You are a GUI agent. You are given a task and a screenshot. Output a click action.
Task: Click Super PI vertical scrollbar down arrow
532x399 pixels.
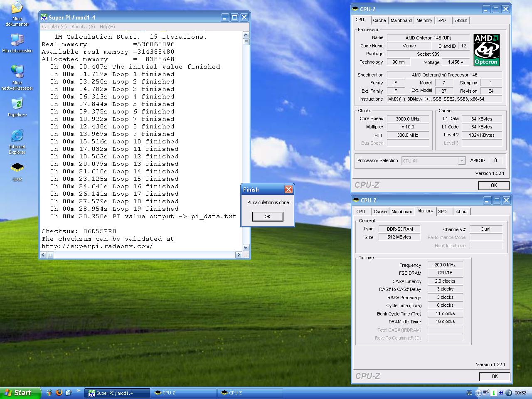(246, 247)
